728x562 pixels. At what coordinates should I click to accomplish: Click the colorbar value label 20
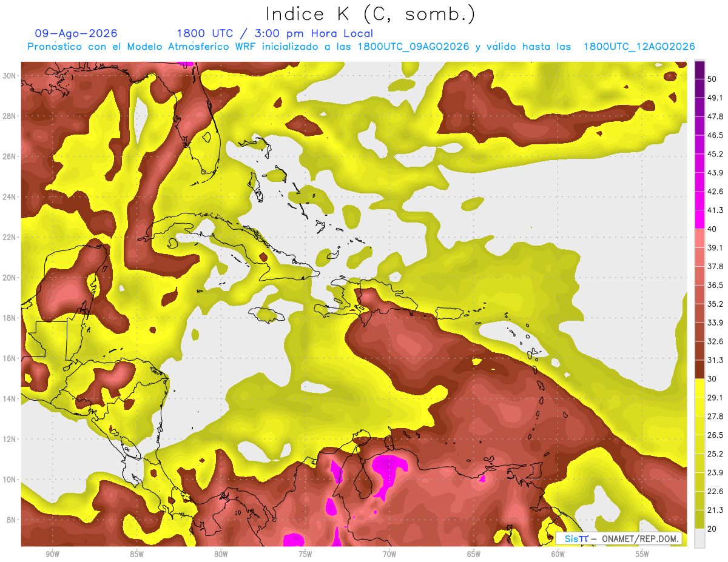[x=712, y=529]
